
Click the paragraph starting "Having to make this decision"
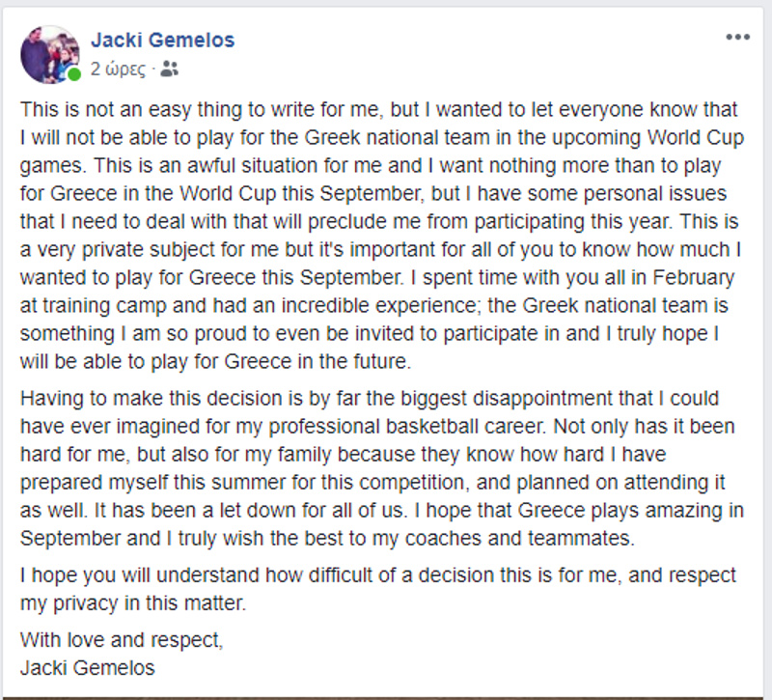pyautogui.click(x=378, y=466)
